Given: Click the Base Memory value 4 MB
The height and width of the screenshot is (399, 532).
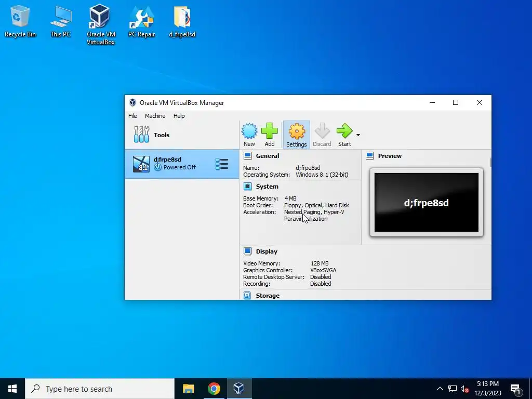Looking at the screenshot, I should (x=290, y=198).
